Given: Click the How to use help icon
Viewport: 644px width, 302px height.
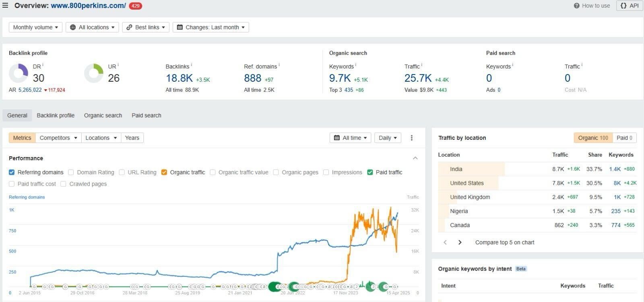Looking at the screenshot, I should point(577,6).
